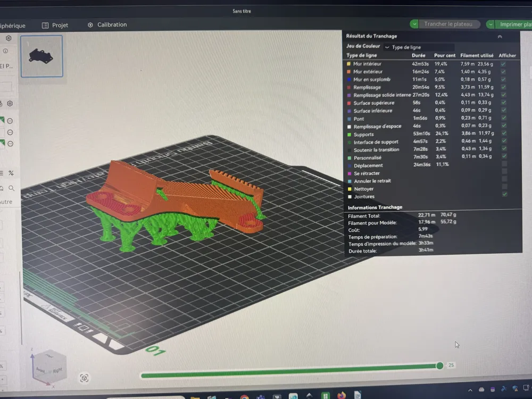Open the Type de ligne color scheme dropdown

point(419,47)
